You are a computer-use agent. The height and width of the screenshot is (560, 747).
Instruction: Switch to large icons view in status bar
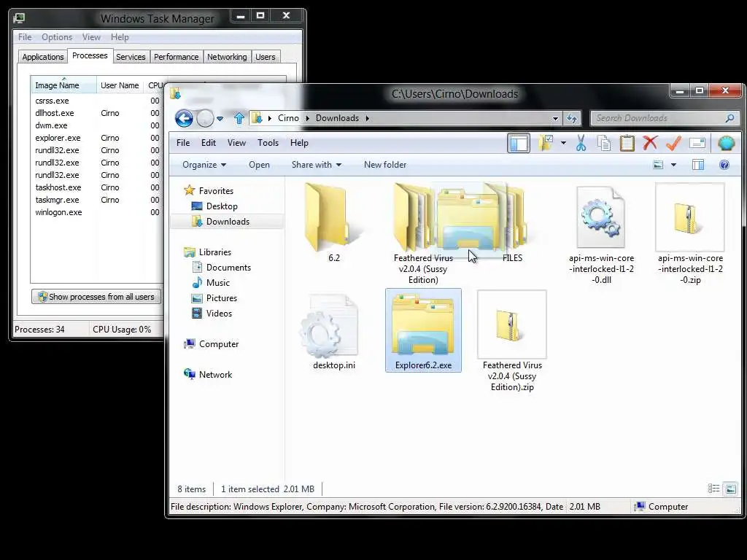pos(730,489)
